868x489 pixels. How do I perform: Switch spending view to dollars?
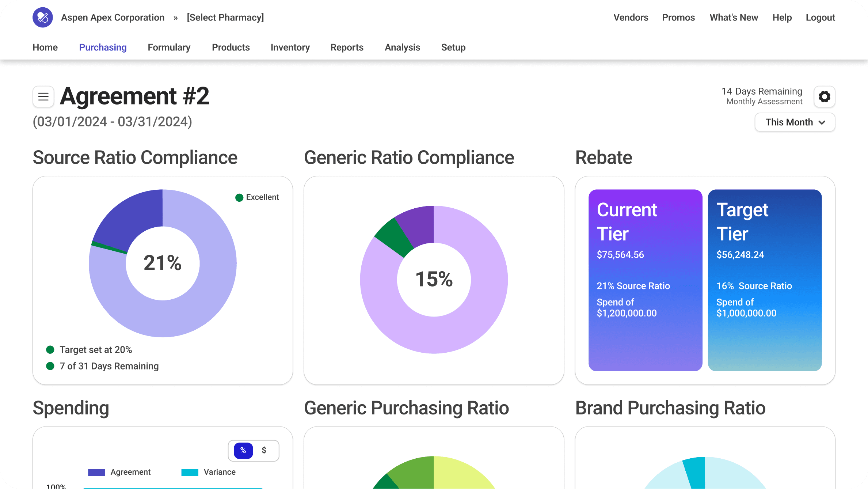click(x=264, y=451)
